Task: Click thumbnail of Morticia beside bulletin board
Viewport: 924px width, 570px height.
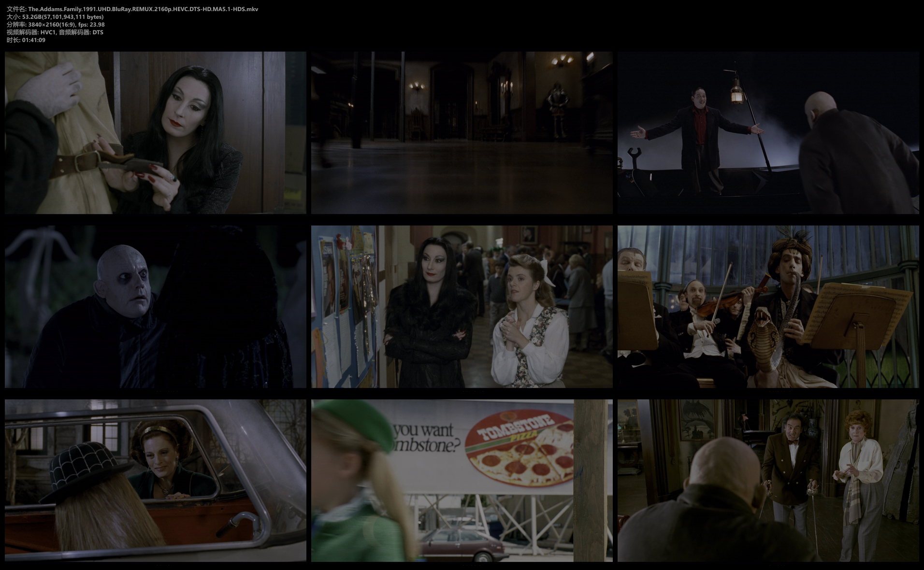Action: coord(462,307)
